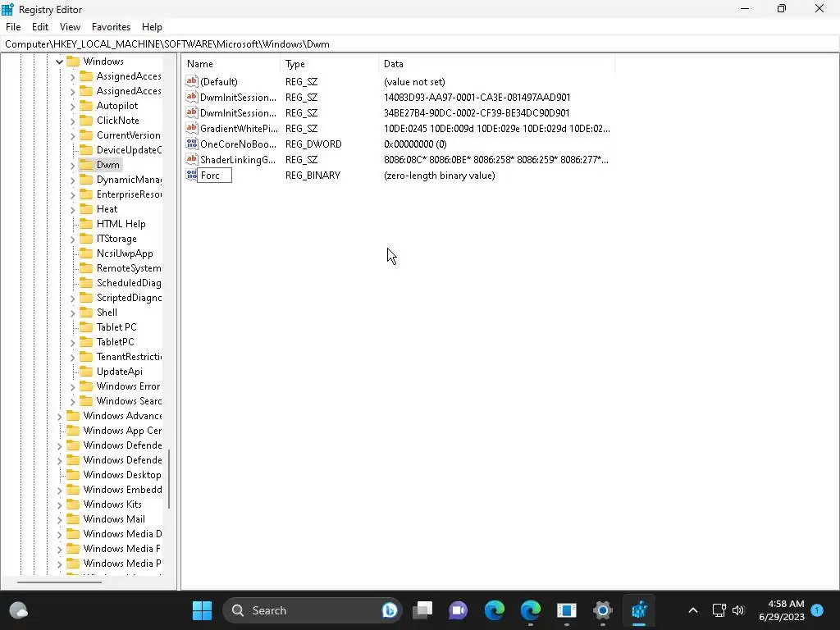The image size is (840, 630).
Task: Open the network icon in system tray
Action: click(719, 610)
